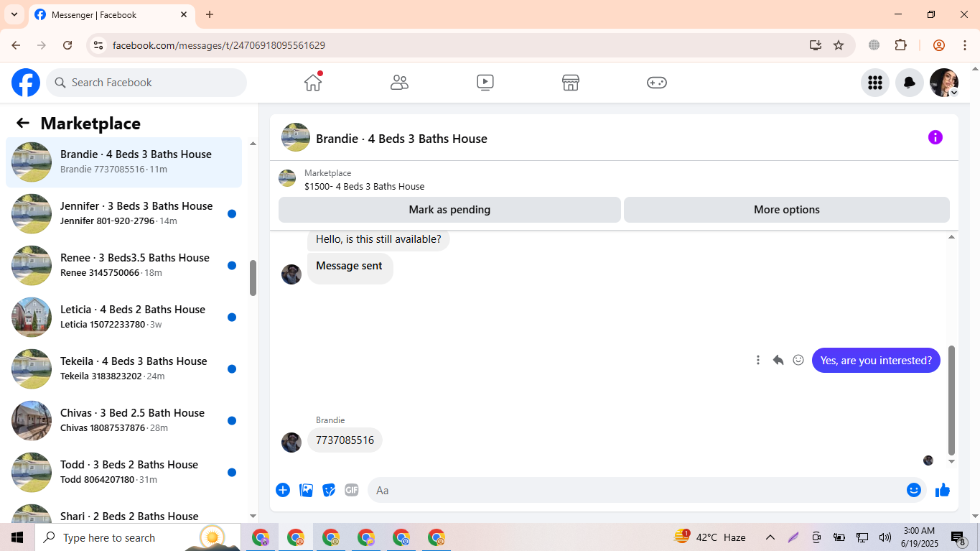This screenshot has width=980, height=551.
Task: Click the 7737085516 phone number message
Action: point(345,440)
